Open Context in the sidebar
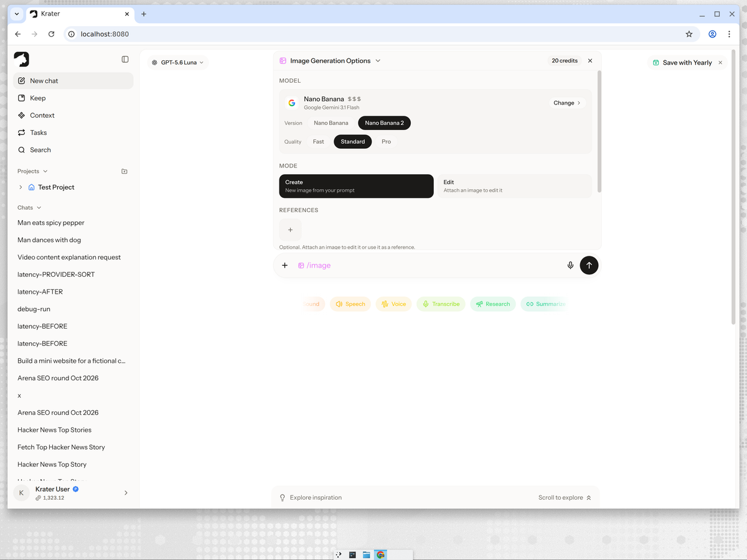Image resolution: width=747 pixels, height=560 pixels. 73,116
